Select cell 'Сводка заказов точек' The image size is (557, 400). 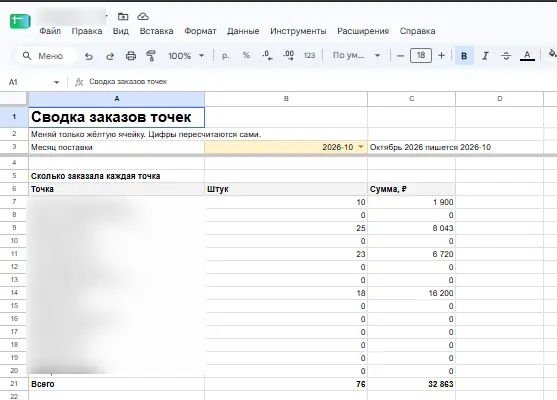pos(117,117)
